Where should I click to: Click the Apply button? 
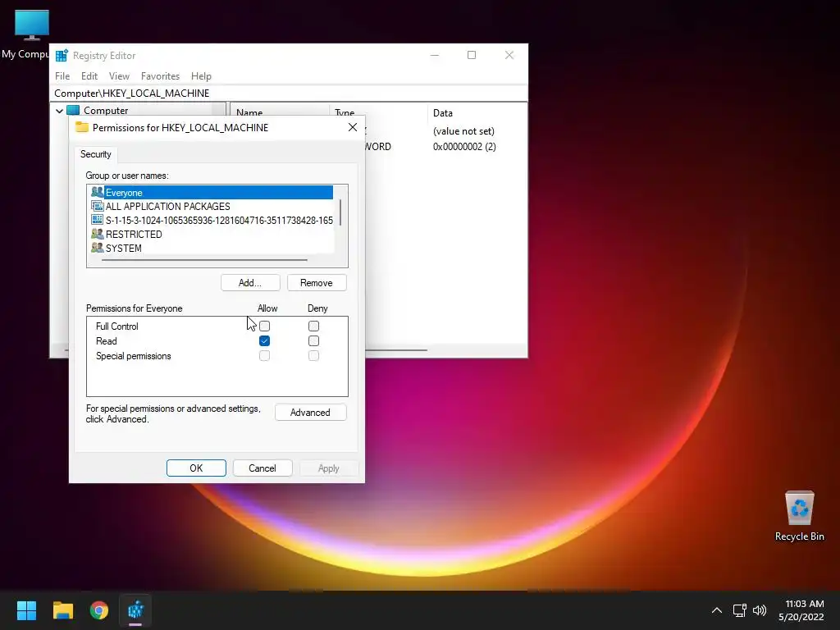328,468
